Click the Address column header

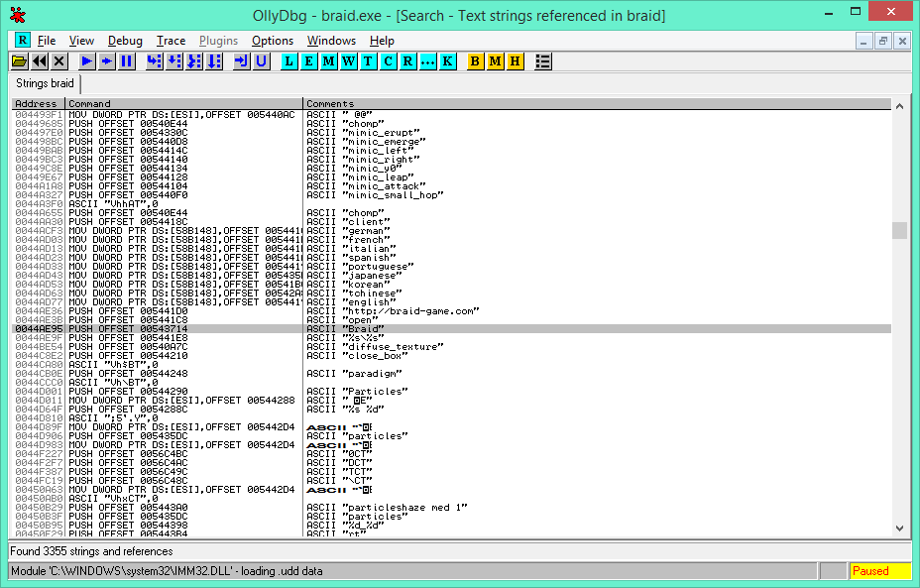tap(38, 104)
